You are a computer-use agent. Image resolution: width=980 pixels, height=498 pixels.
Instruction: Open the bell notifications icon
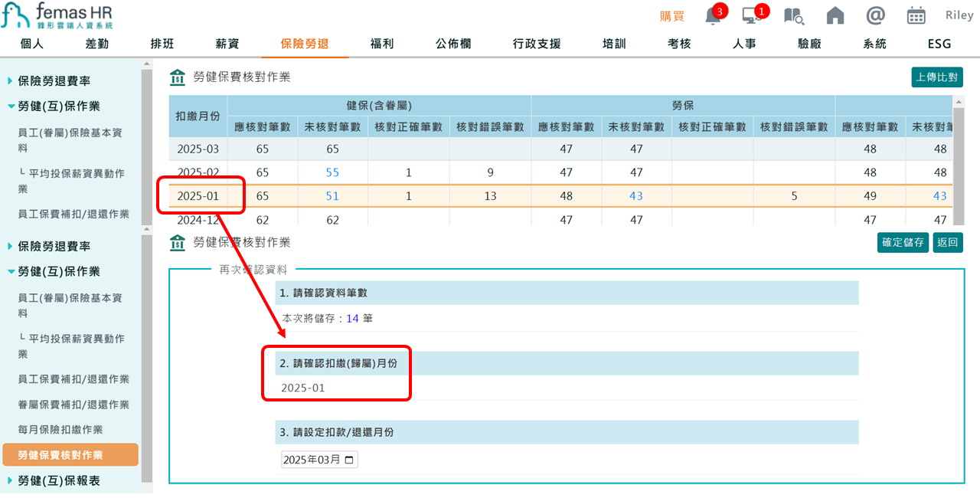pos(714,15)
